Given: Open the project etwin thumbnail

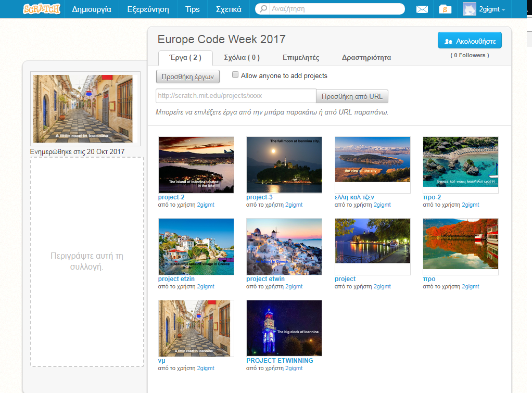Looking at the screenshot, I should click(x=284, y=247).
